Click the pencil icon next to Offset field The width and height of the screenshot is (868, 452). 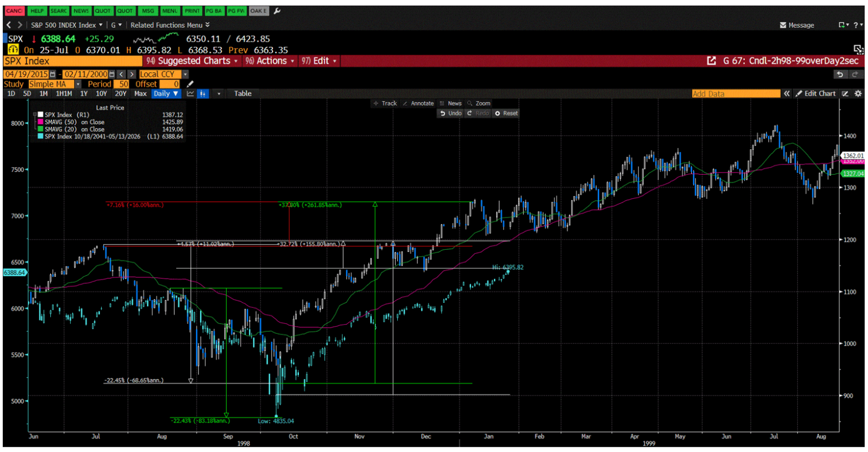click(190, 84)
